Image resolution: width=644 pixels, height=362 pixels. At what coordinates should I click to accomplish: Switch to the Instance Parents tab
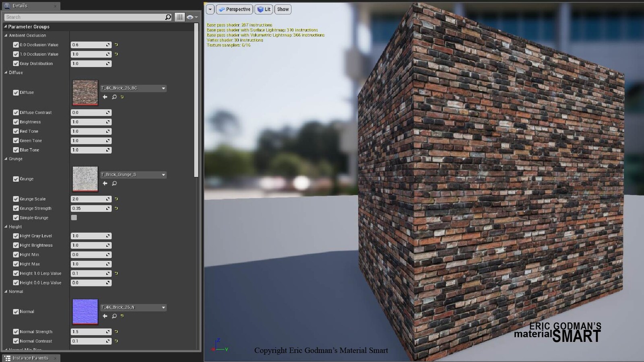coord(30,358)
